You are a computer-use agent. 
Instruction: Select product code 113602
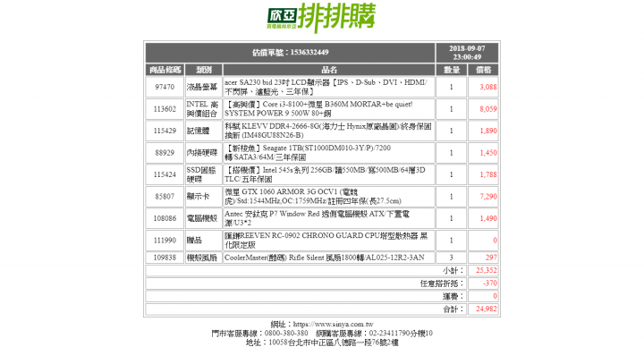(165, 109)
